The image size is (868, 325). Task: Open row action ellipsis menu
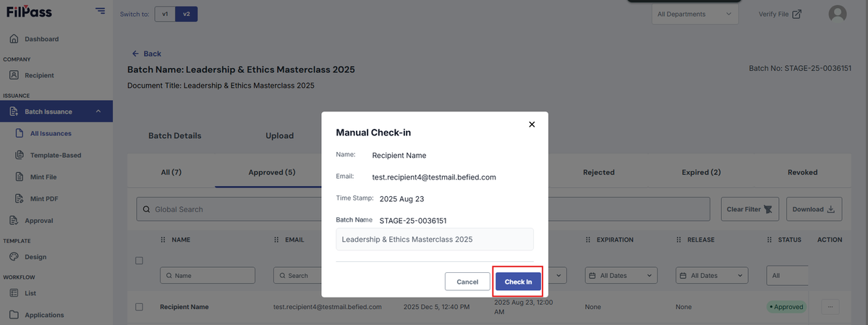tap(830, 307)
